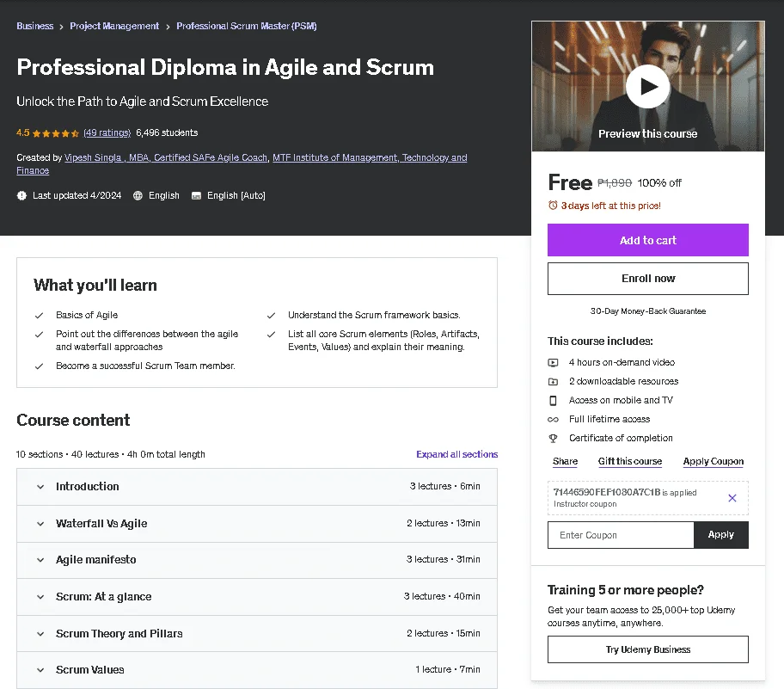Click the 4.5 rating number
Viewport: 784px width, 689px height.
(23, 132)
